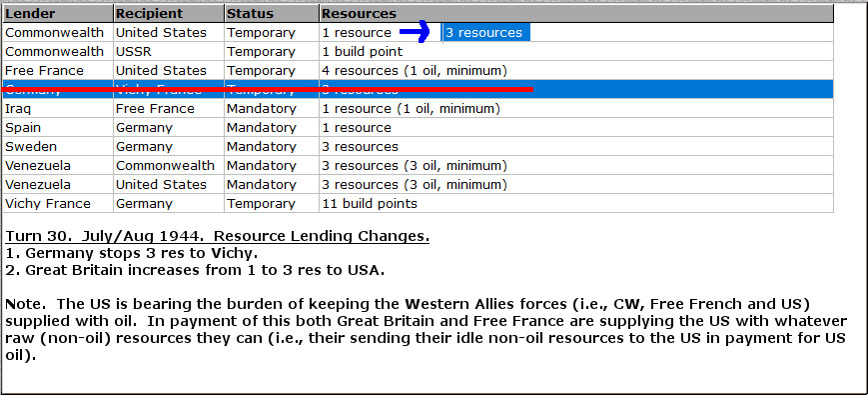The image size is (868, 395).
Task: Select Commonwealth lender in the USSR row
Action: [58, 52]
